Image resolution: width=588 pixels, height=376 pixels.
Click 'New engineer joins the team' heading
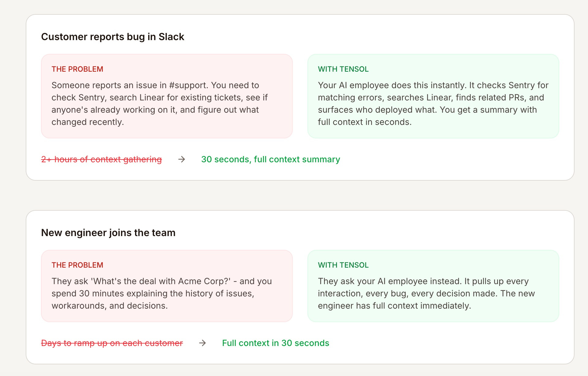click(x=108, y=233)
